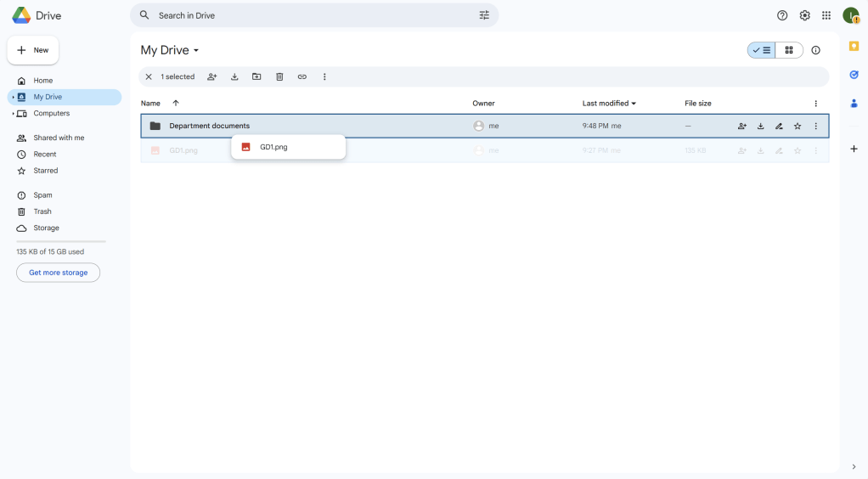Download the selected item from toolbar
868x479 pixels.
[234, 76]
